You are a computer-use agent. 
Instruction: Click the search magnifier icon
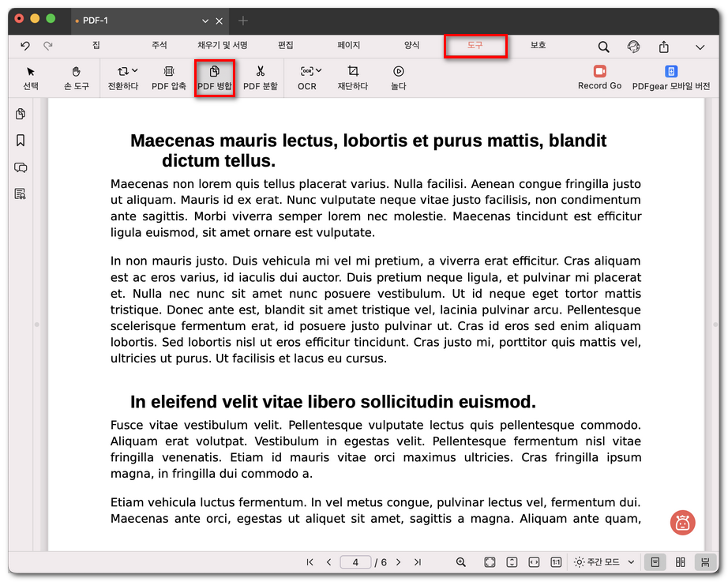click(x=603, y=47)
